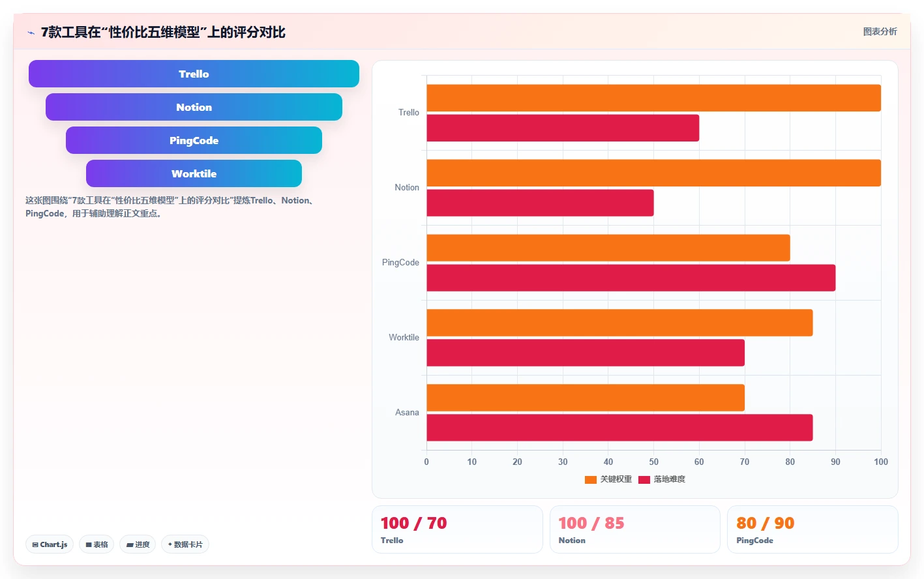Click the 图表分析 label in the header
This screenshot has height=579, width=924.
point(880,31)
